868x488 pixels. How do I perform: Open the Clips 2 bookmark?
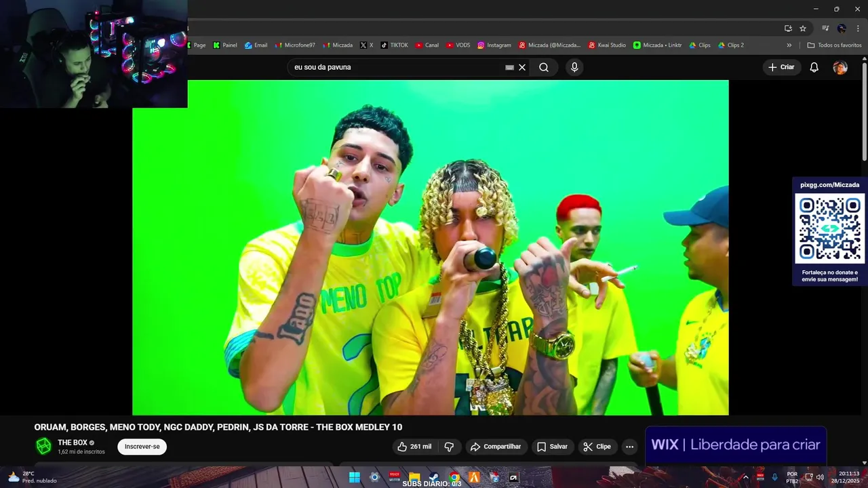pyautogui.click(x=730, y=45)
